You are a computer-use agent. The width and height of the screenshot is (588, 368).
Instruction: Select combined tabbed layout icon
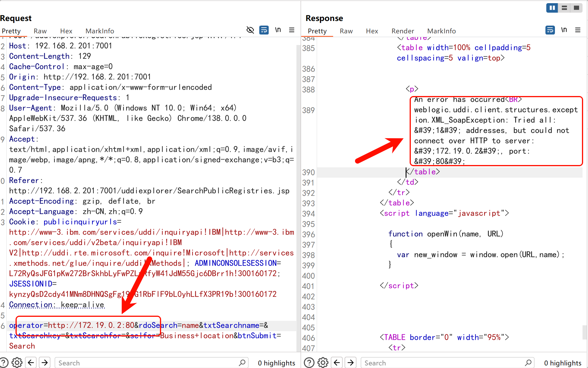pyautogui.click(x=576, y=8)
